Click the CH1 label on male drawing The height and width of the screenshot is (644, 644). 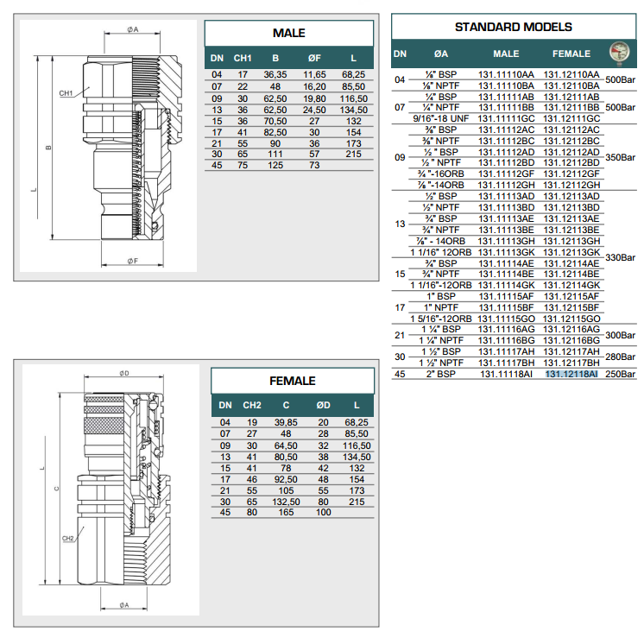[66, 92]
